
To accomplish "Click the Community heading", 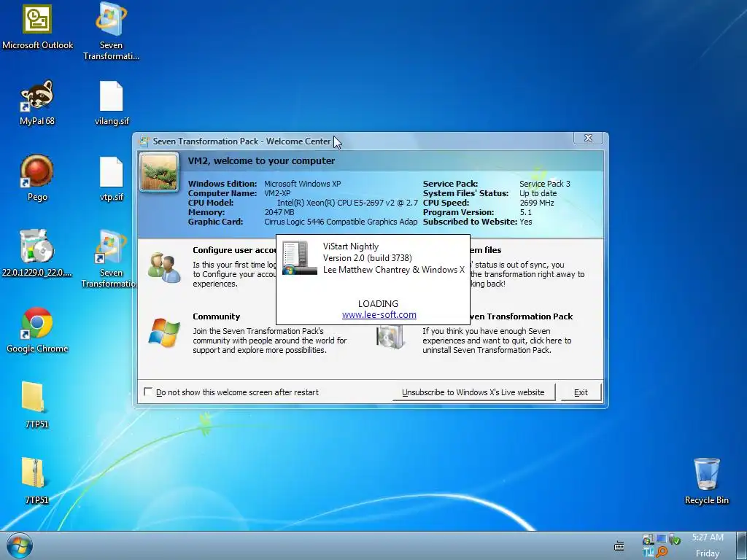I will [216, 316].
